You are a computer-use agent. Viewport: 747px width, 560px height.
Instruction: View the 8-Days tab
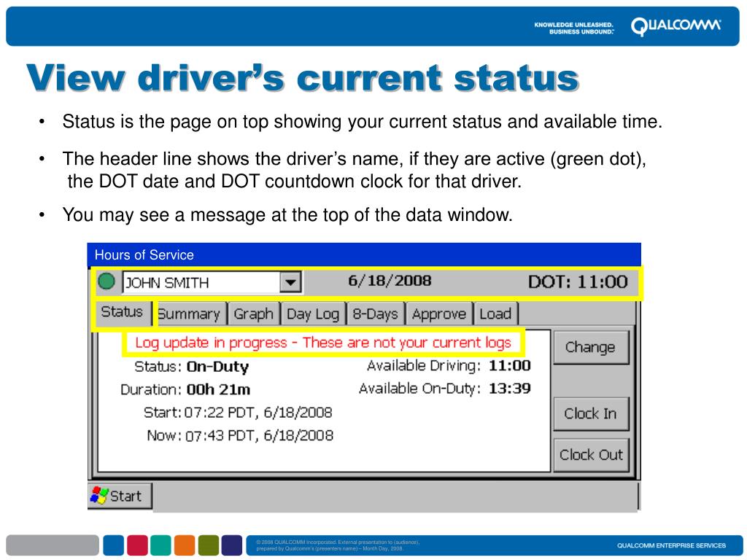point(376,314)
